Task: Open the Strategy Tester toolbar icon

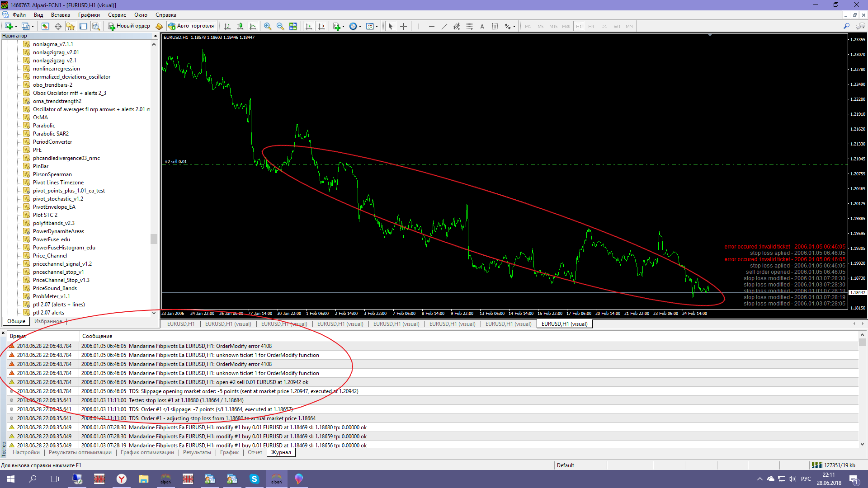Action: click(96, 26)
